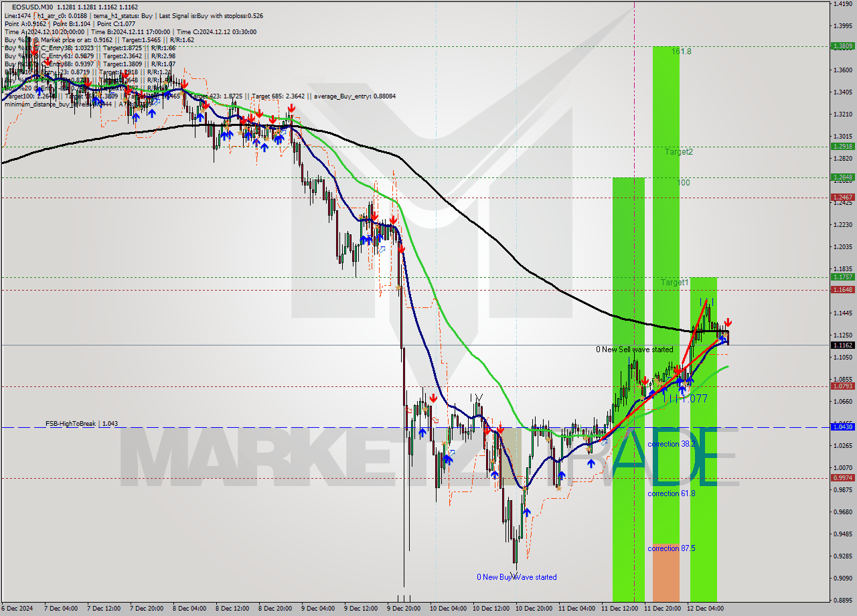The width and height of the screenshot is (857, 616).
Task: Click the current price 1.1162 marker
Action: 842,345
